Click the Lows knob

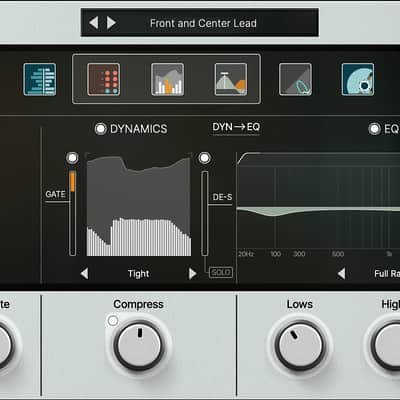(x=300, y=345)
